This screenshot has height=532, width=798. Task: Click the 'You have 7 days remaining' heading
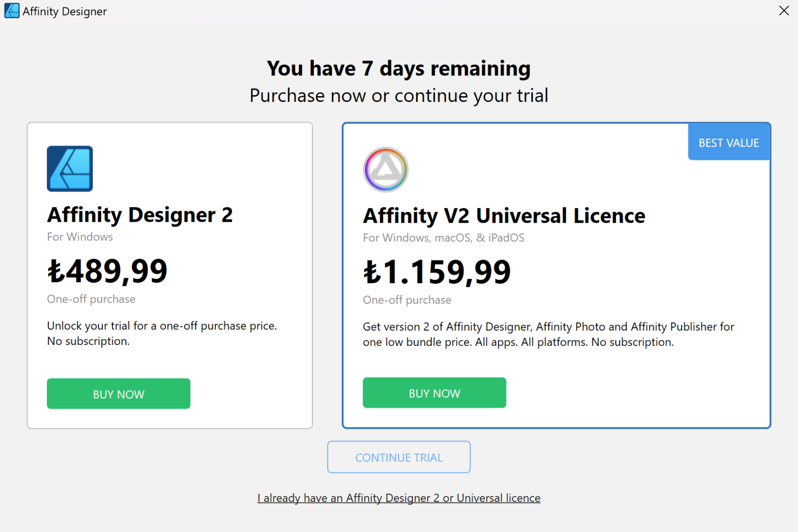pyautogui.click(x=399, y=68)
